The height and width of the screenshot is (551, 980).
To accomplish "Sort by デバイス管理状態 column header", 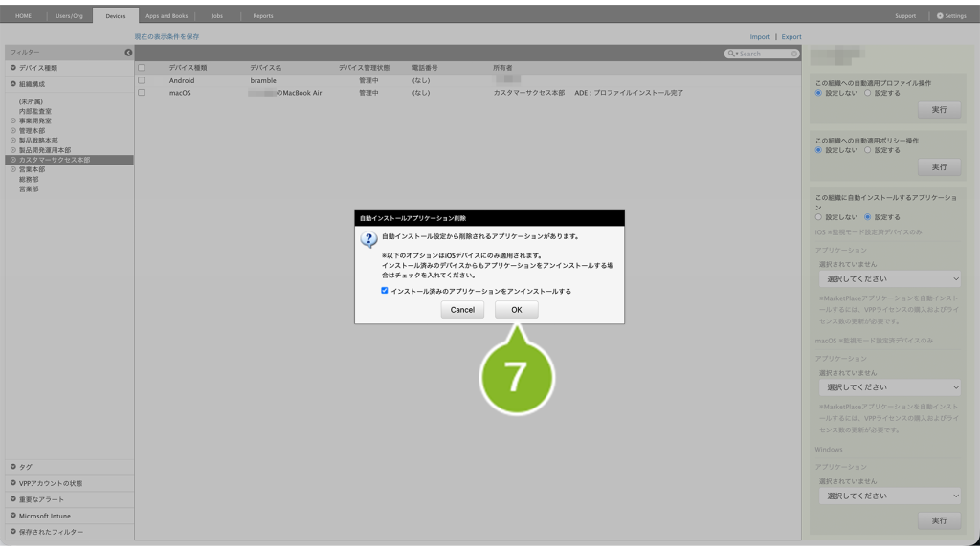I will [x=364, y=68].
